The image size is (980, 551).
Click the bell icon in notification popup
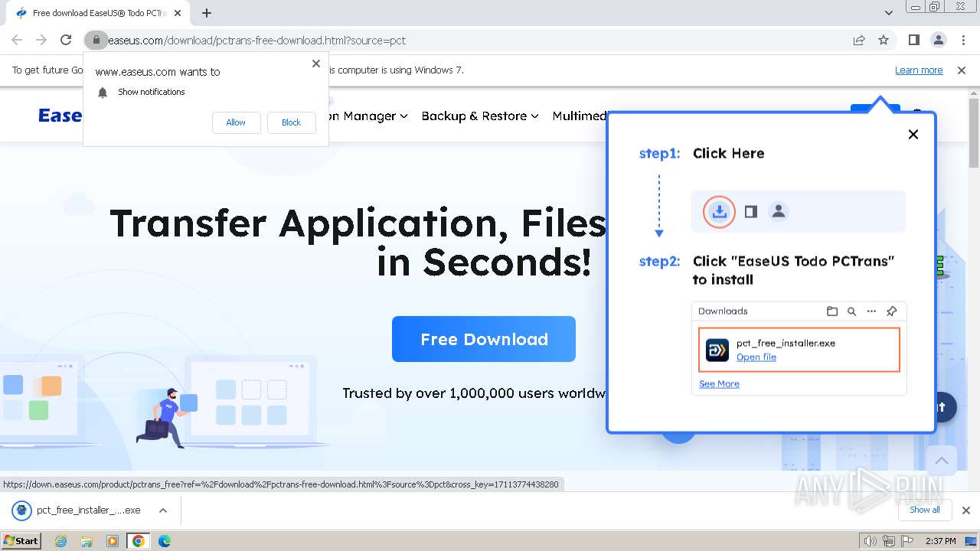[103, 92]
